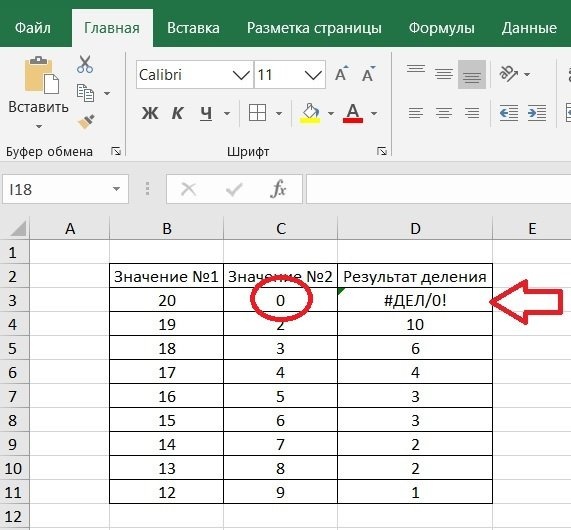This screenshot has height=530, width=571.
Task: Open the Файл tab
Action: (33, 28)
